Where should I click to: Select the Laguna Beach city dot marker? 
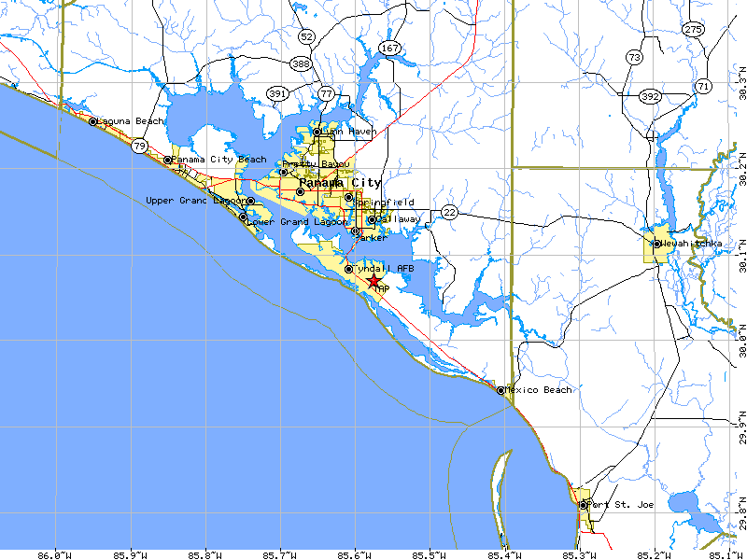pos(93,122)
